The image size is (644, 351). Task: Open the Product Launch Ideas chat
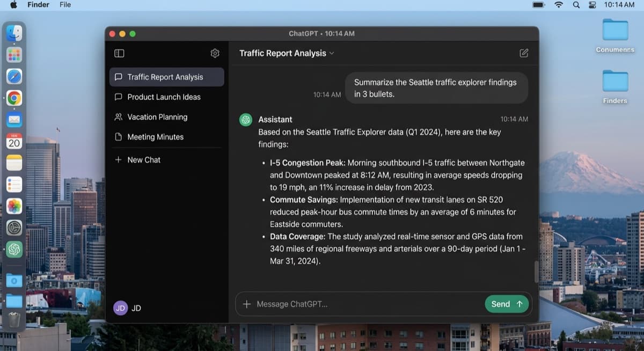point(164,97)
